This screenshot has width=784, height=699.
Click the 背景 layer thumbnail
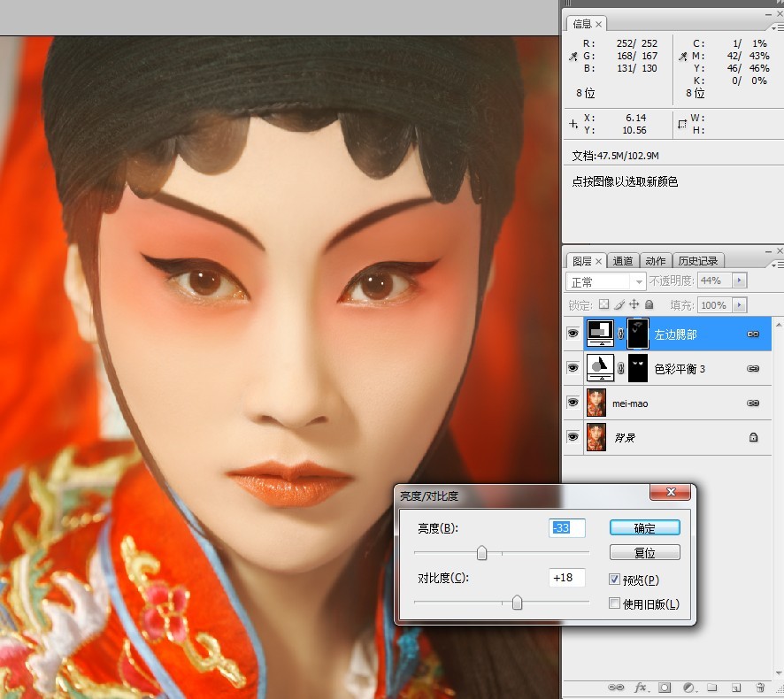pyautogui.click(x=596, y=437)
